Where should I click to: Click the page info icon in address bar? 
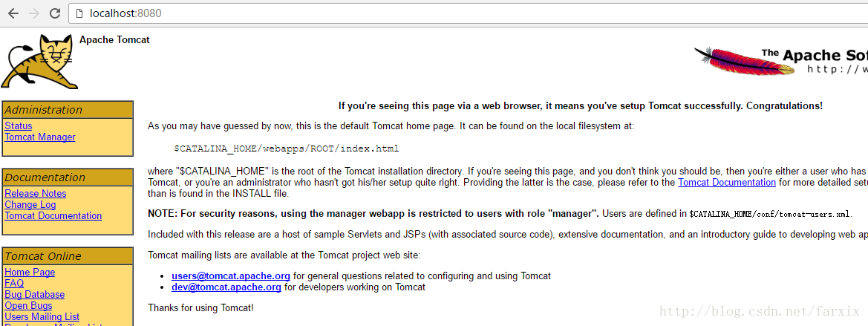click(x=79, y=13)
